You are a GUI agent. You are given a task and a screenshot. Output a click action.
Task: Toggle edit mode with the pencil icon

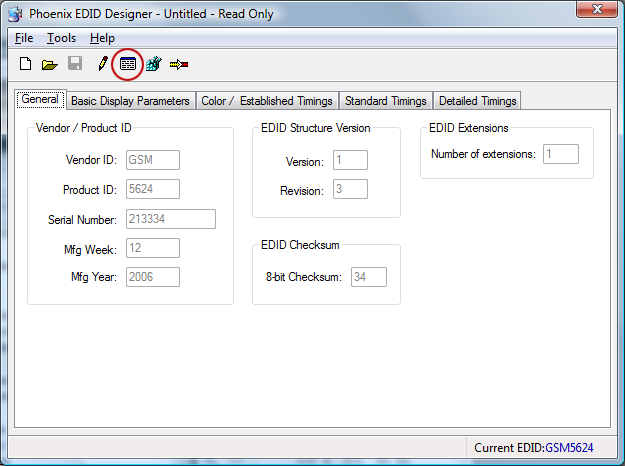(103, 63)
